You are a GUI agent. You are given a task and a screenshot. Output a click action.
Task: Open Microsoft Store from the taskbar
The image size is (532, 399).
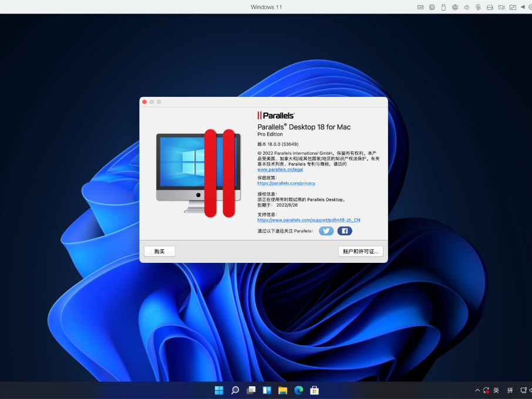click(x=314, y=390)
